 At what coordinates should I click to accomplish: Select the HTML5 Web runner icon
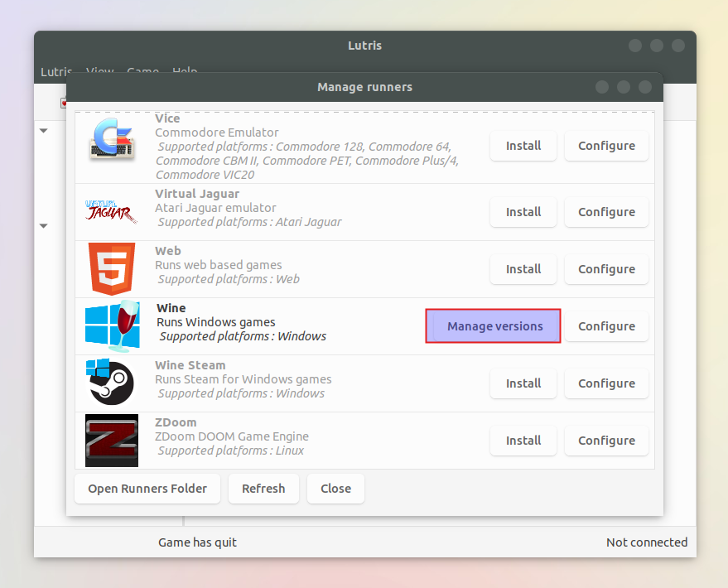112,268
